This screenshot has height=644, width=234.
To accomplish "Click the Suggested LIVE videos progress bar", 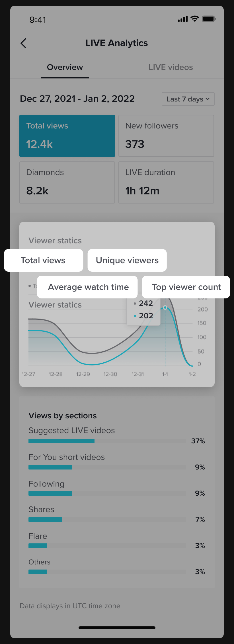I will tap(107, 441).
